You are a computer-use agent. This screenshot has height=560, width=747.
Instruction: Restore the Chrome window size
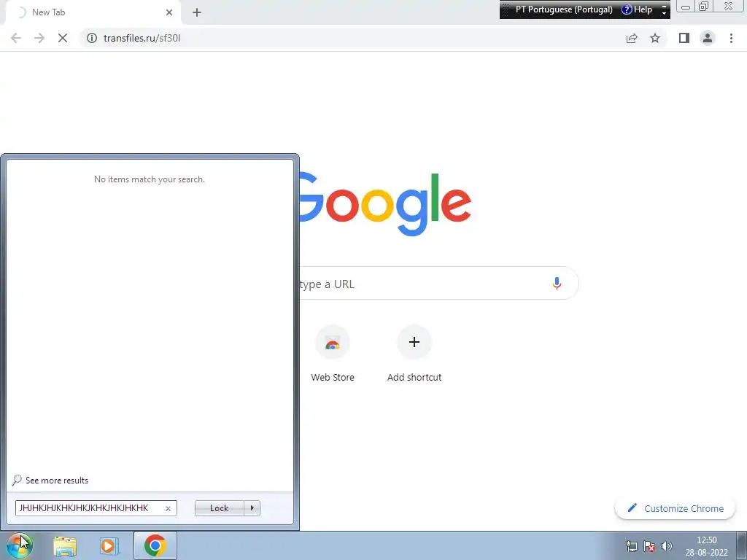click(703, 6)
